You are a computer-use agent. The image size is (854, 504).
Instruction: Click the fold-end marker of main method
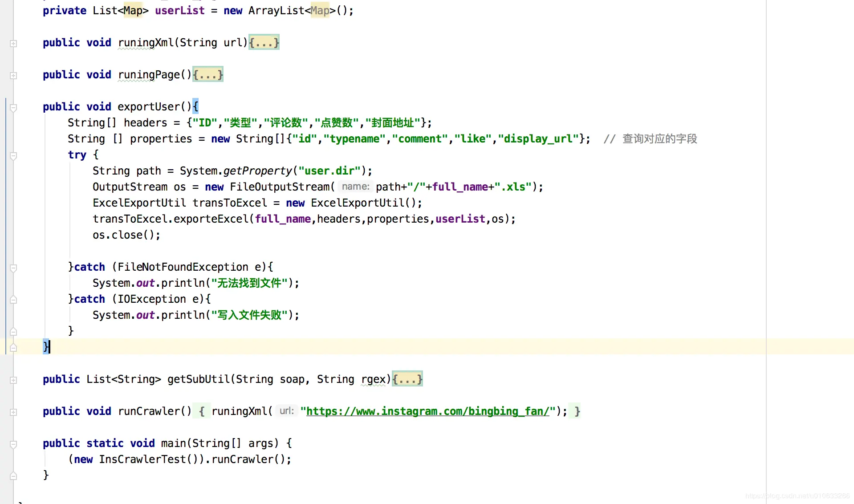coord(13,476)
